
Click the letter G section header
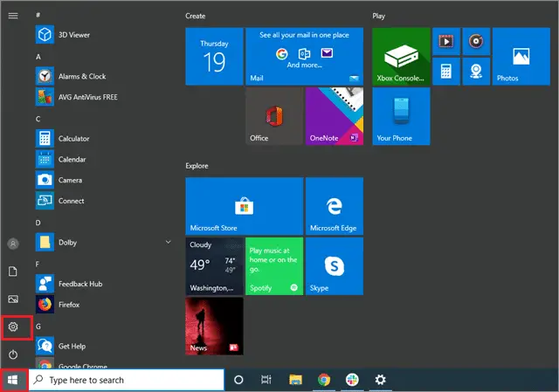[x=38, y=327]
